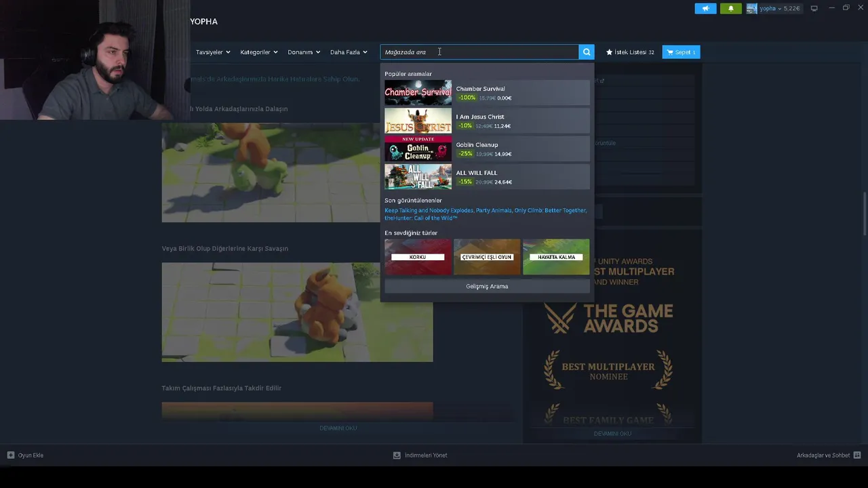Open Keep Talking and Nobody Explodes link
The width and height of the screenshot is (868, 488).
[429, 210]
